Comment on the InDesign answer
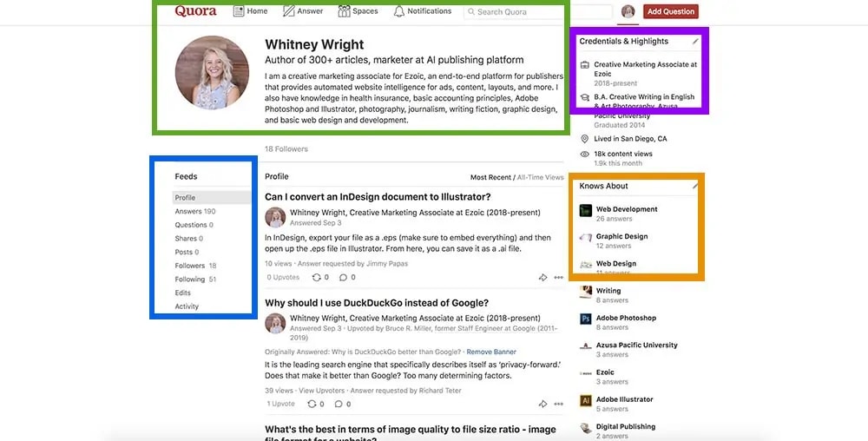 [x=347, y=277]
